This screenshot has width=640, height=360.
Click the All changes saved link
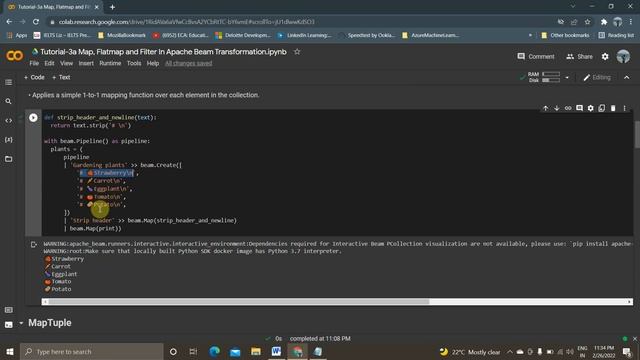(189, 63)
